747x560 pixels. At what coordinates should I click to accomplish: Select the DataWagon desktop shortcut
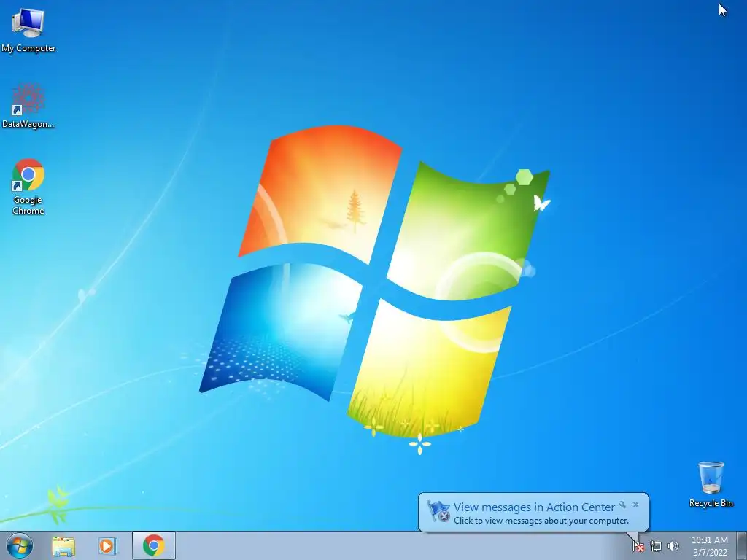pyautogui.click(x=28, y=106)
